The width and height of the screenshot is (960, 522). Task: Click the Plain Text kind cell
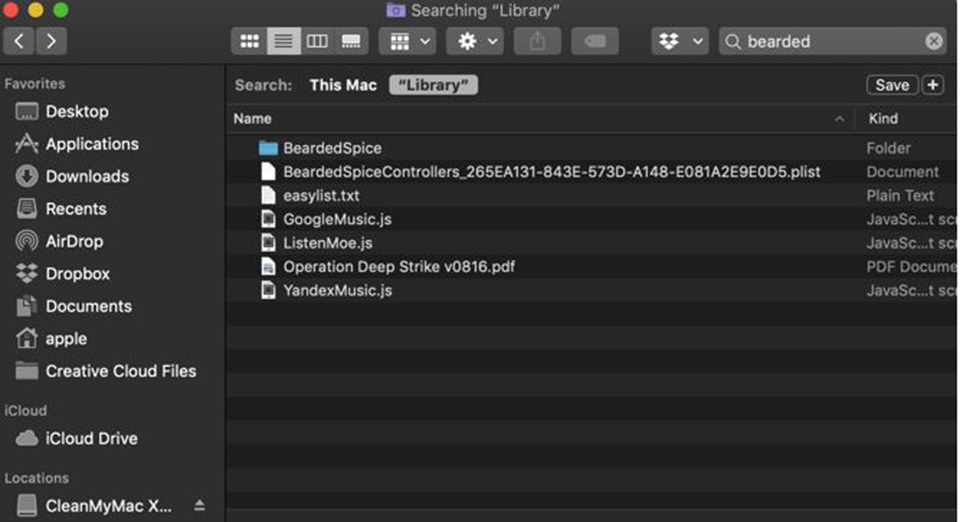[900, 196]
